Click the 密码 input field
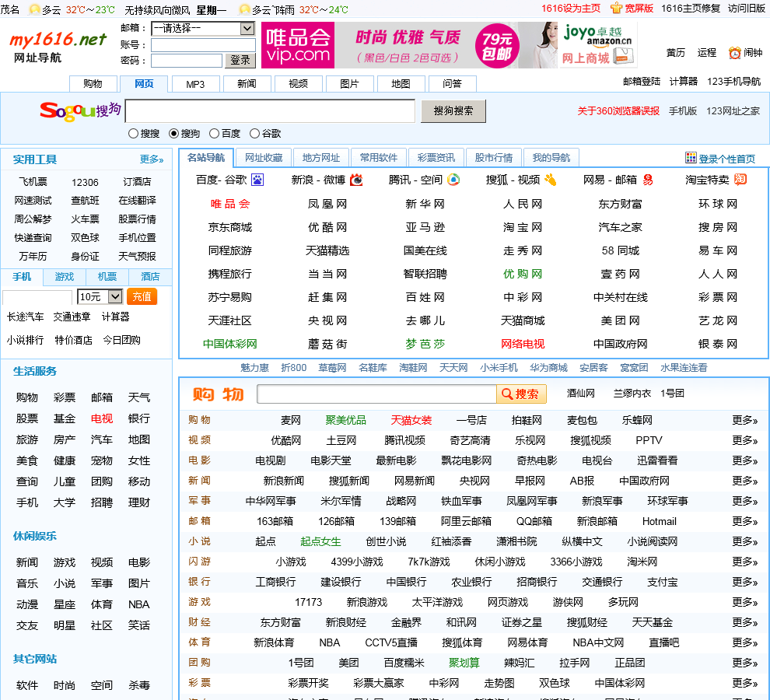 [187, 61]
